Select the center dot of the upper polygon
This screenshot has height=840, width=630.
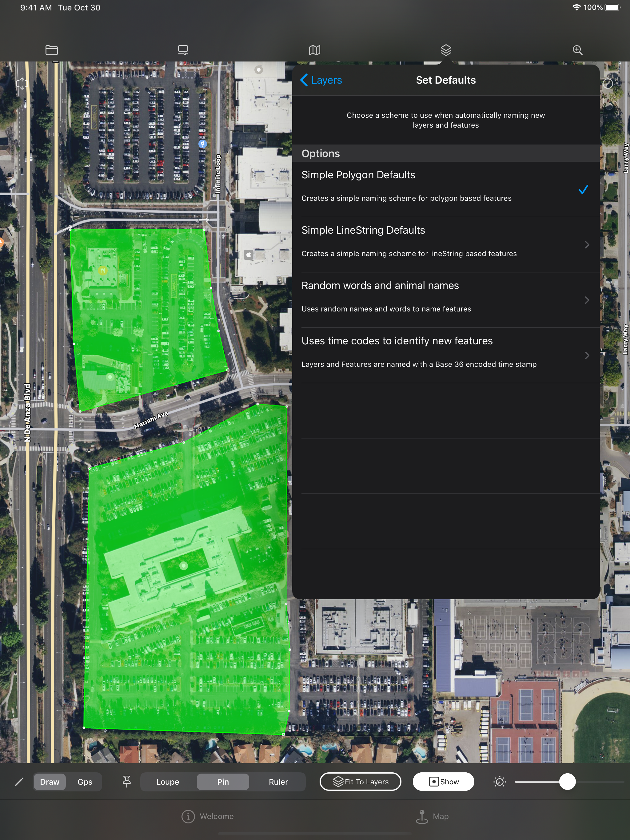[110, 377]
